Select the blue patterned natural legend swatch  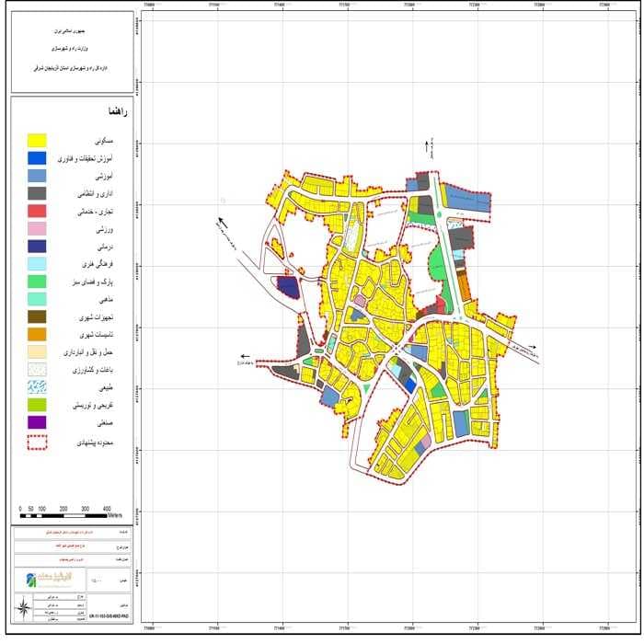point(37,387)
